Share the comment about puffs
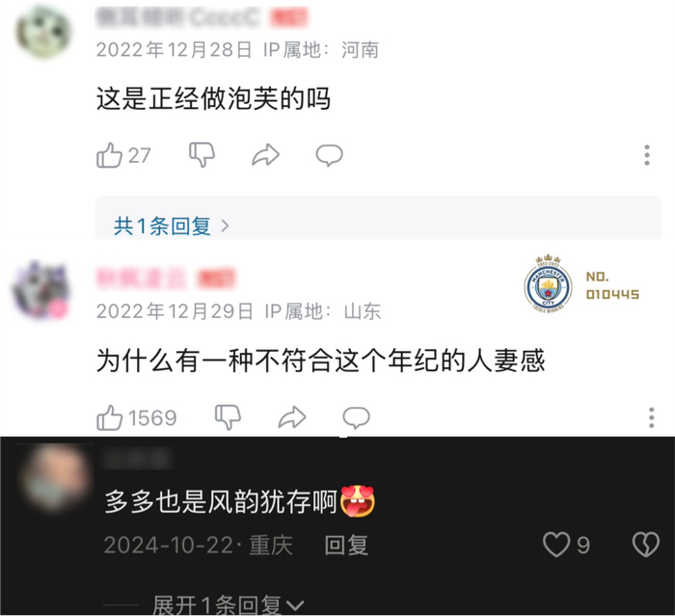 265,155
